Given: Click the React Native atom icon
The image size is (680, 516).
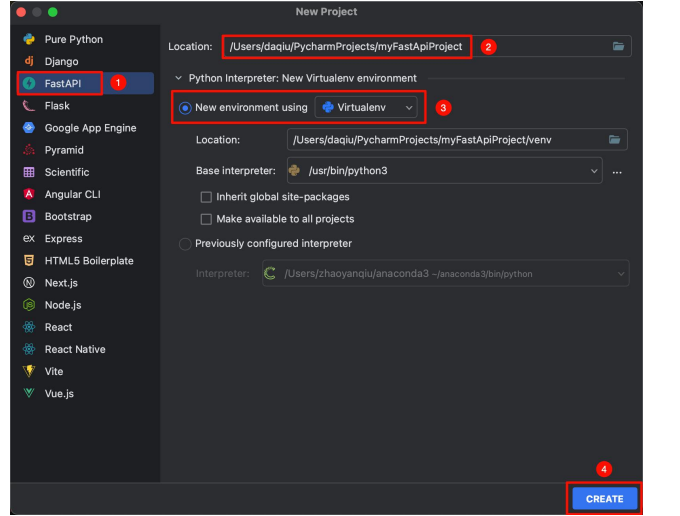Looking at the screenshot, I should (29, 349).
